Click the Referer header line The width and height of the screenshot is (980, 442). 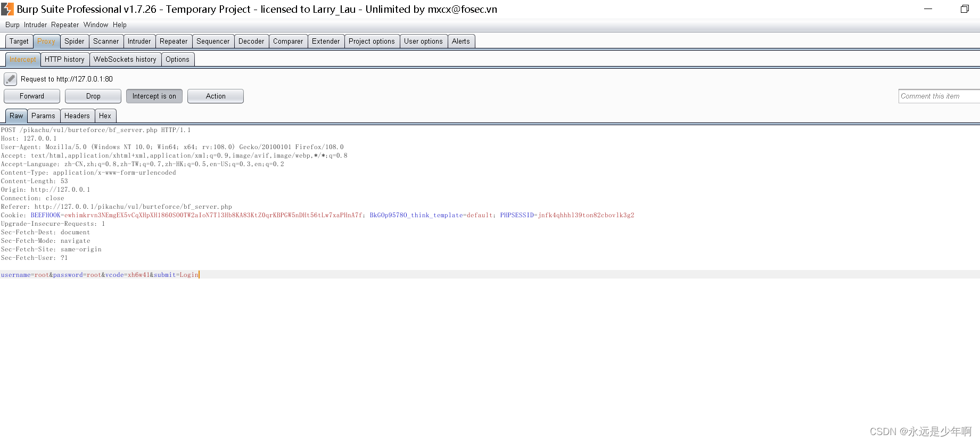pos(117,207)
